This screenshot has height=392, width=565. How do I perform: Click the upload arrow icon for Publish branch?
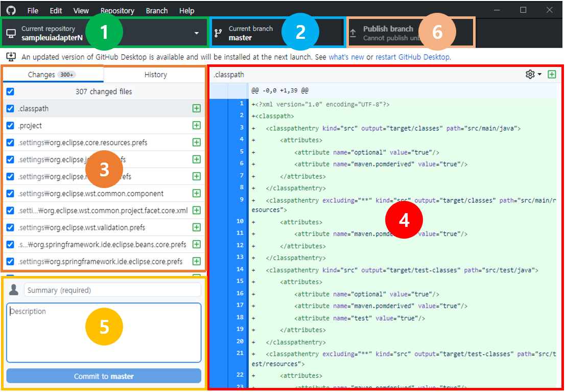(x=353, y=33)
